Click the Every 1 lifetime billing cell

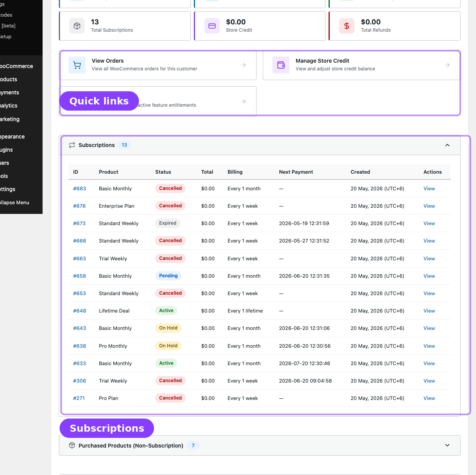(x=245, y=311)
